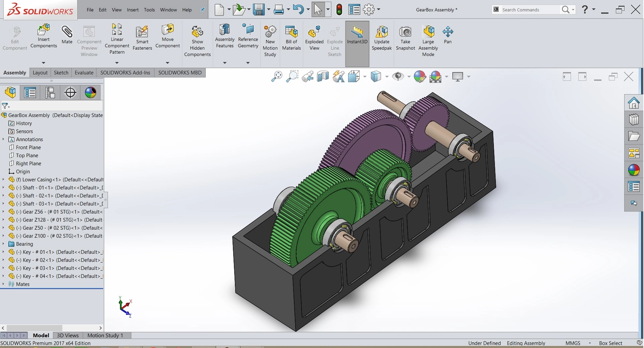Open the ConfigurationManager tab icon
Viewport: 644px width, 348px height.
coord(50,93)
